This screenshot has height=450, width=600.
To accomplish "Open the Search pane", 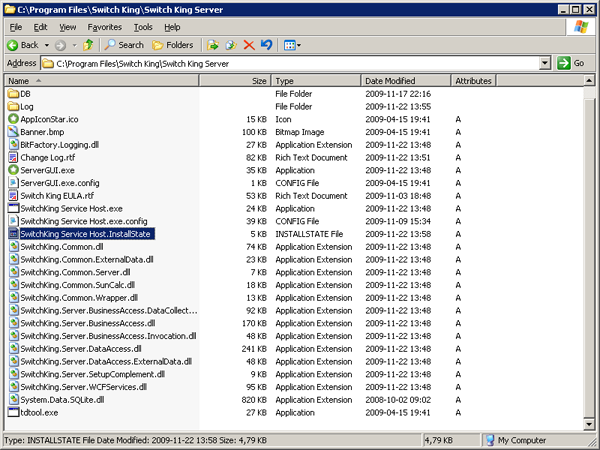I will coord(124,45).
